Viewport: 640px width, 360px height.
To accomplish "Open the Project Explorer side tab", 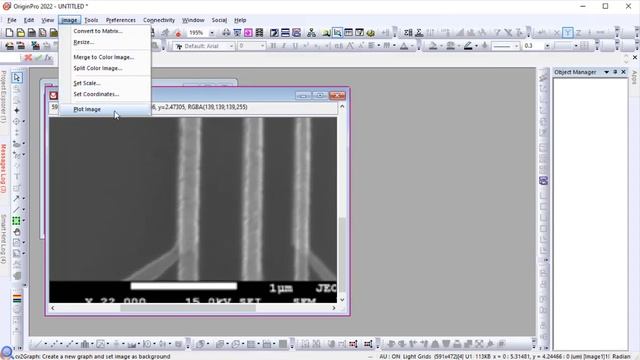I will point(4,97).
